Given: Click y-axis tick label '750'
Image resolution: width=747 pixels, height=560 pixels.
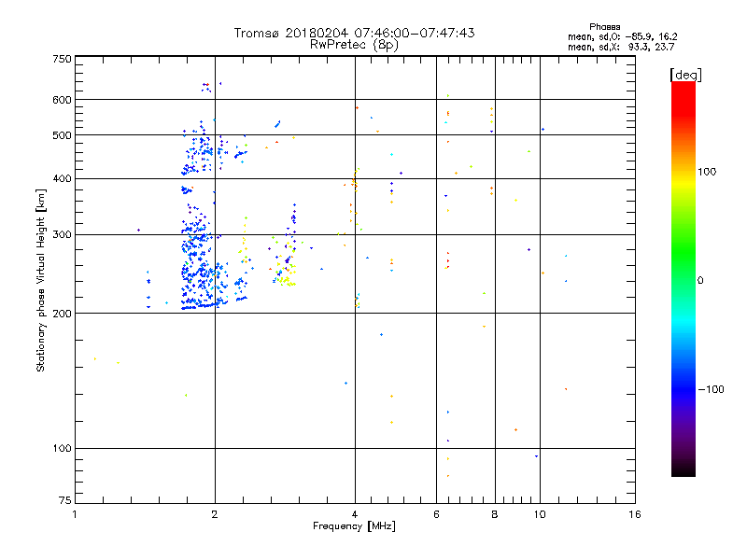Looking at the screenshot, I should coord(62,59).
